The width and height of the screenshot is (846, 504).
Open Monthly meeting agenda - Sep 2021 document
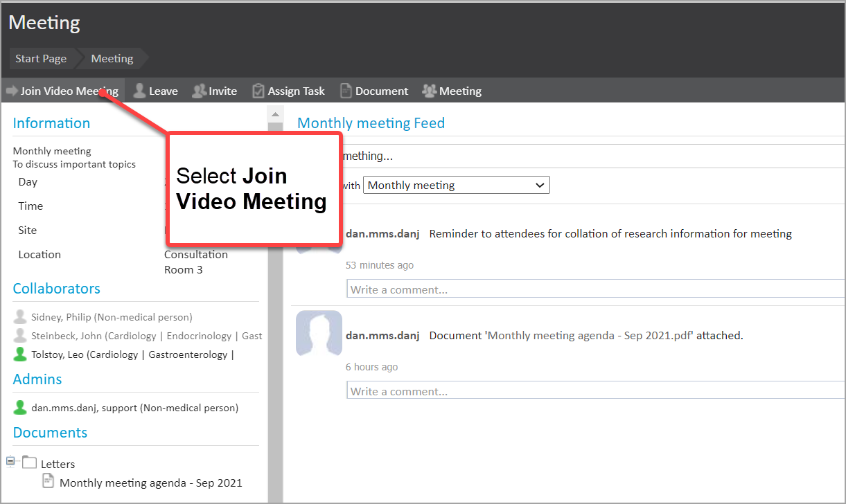[150, 483]
